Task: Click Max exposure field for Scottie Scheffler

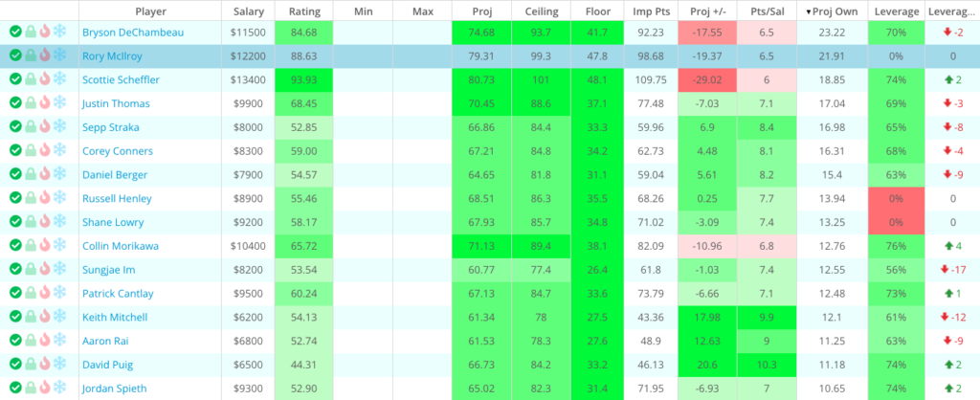Action: coord(422,79)
